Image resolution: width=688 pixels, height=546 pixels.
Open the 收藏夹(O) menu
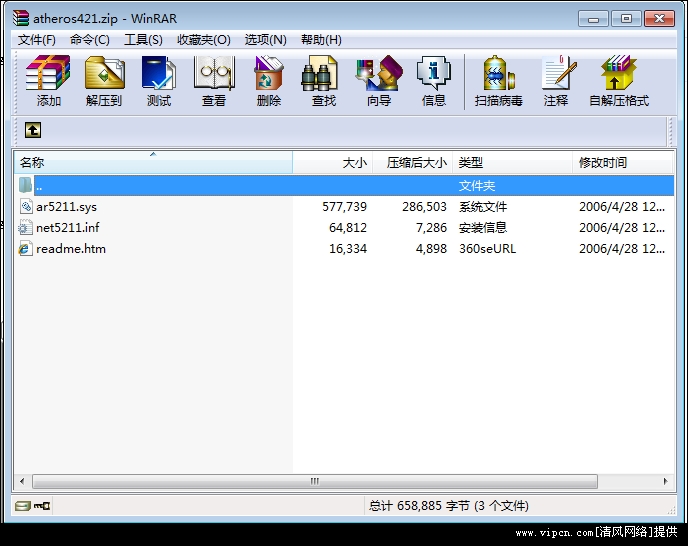click(x=204, y=40)
